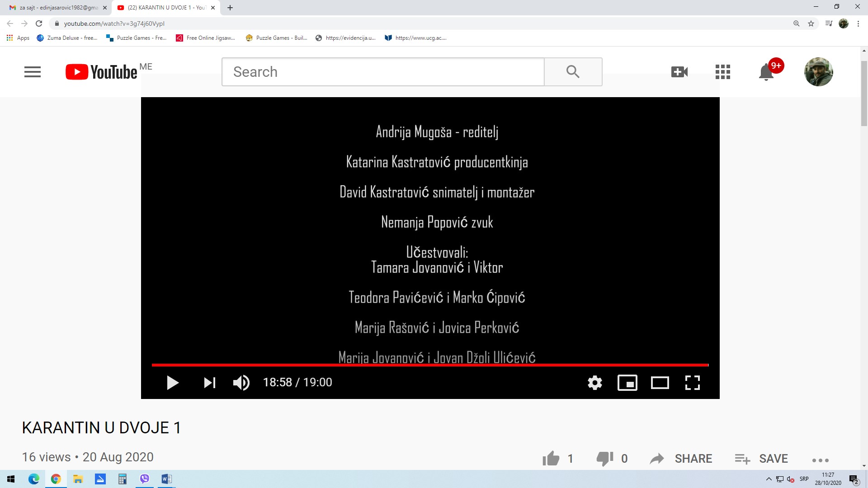
Task: Show hidden system tray icons
Action: pyautogui.click(x=769, y=479)
